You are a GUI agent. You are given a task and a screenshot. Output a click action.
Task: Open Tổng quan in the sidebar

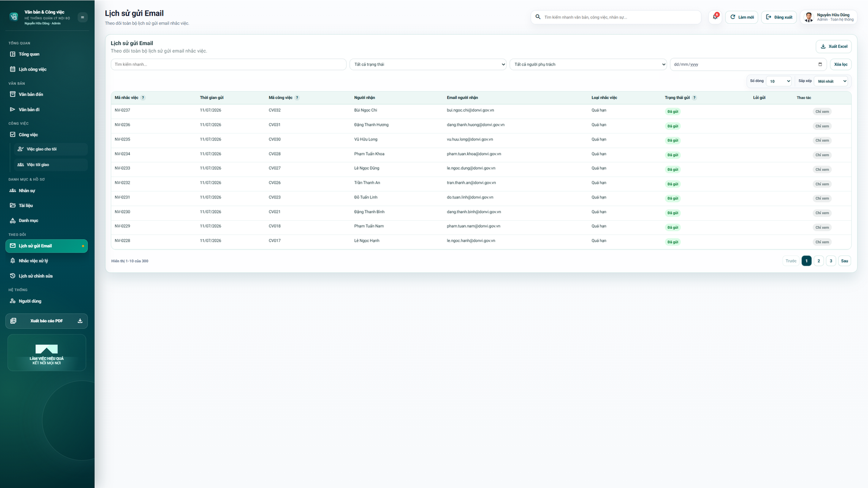coord(47,54)
